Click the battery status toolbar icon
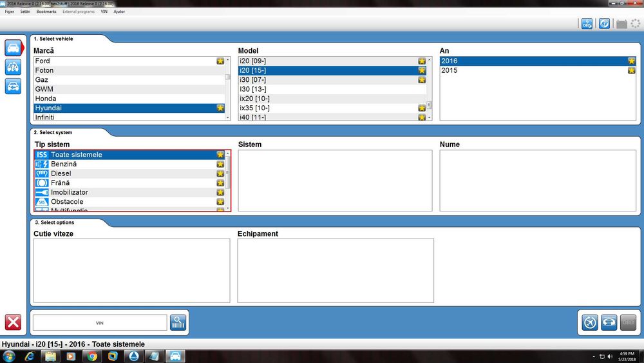Image resolution: width=644 pixels, height=363 pixels. 621,24
